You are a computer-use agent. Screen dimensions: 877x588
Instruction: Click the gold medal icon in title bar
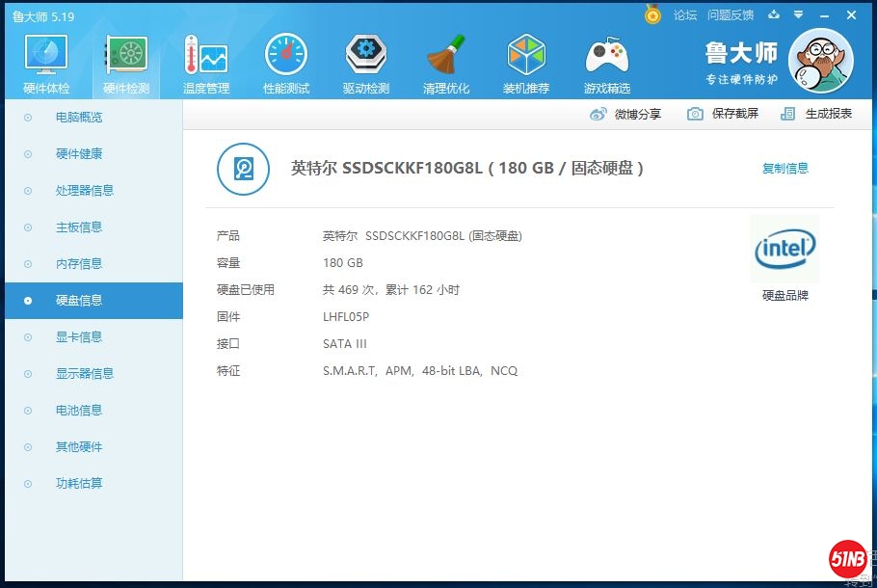pyautogui.click(x=653, y=15)
